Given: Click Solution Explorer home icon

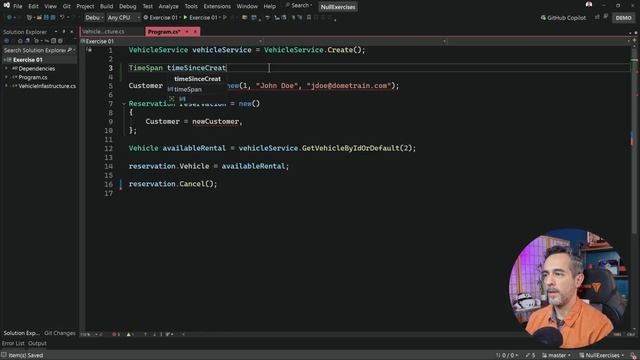Looking at the screenshot, I should pos(20,41).
